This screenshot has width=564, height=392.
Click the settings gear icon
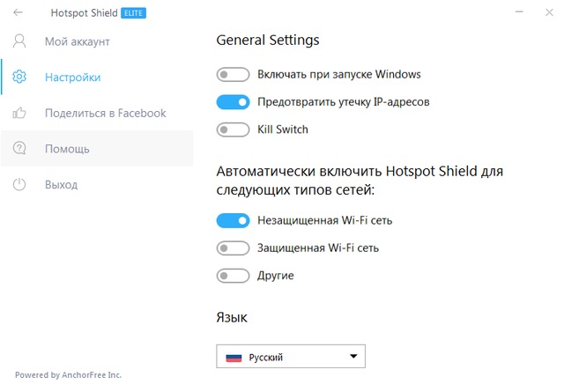pos(19,78)
